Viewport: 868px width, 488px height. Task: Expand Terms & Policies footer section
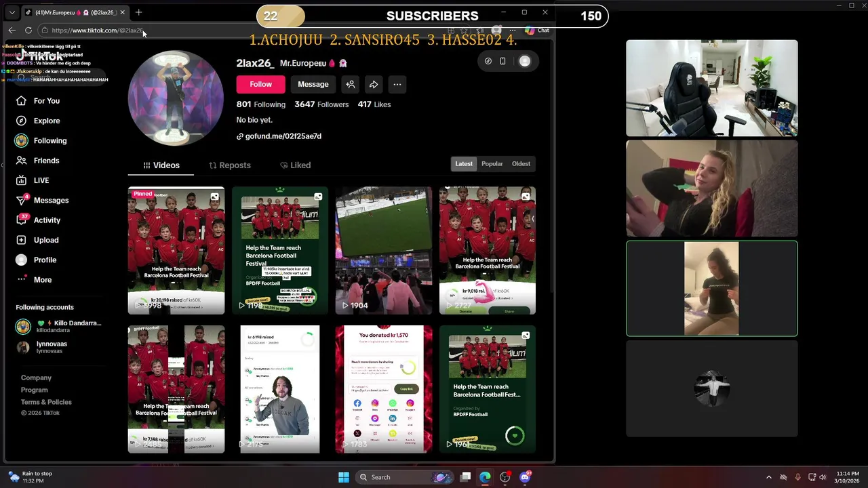pyautogui.click(x=46, y=403)
